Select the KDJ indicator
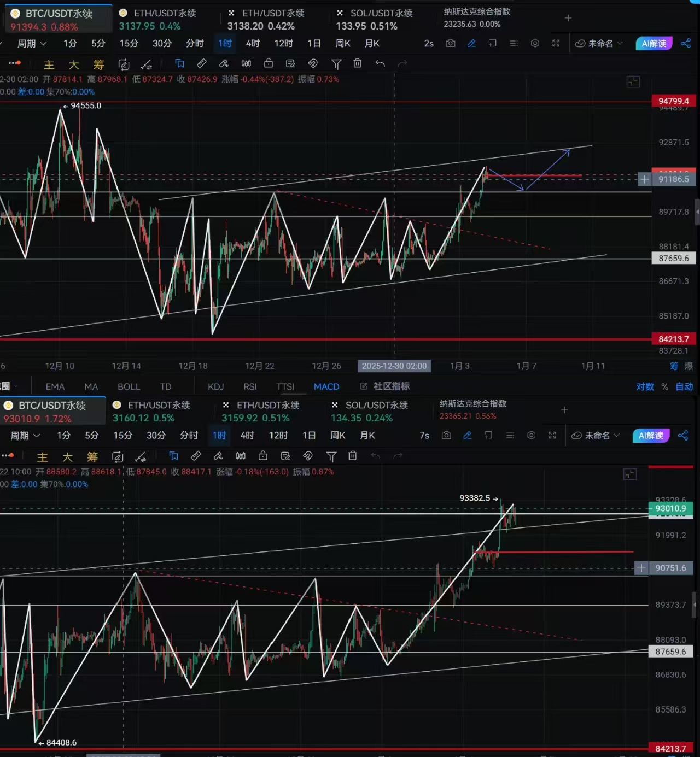Viewport: 700px width, 757px height. click(215, 386)
